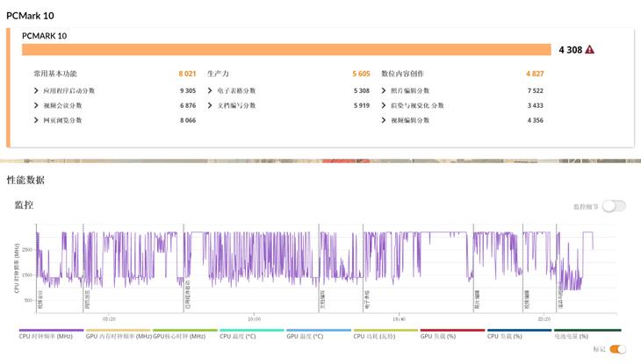Click the 9 305 app start-up score

point(188,90)
